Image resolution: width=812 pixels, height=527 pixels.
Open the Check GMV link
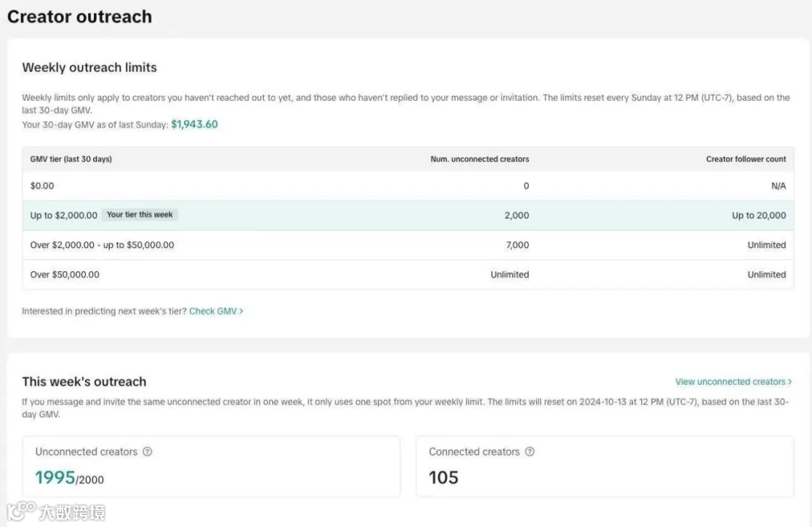pos(216,311)
